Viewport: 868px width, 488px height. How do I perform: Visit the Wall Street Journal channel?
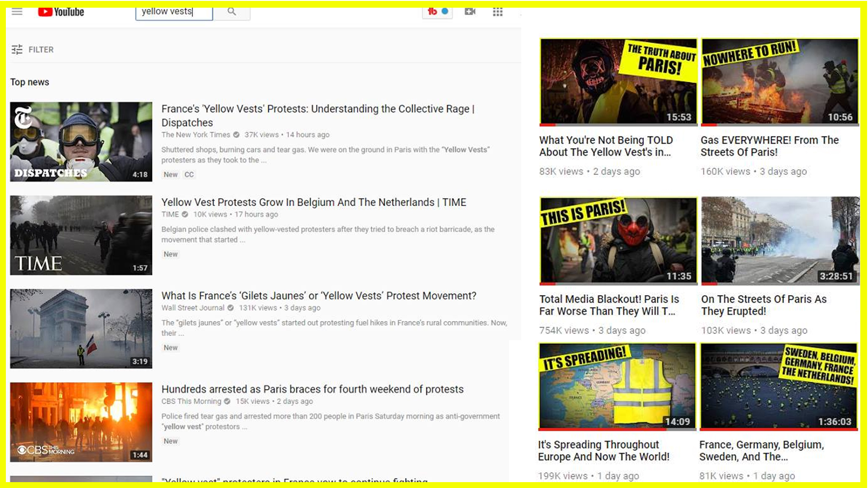click(x=193, y=308)
